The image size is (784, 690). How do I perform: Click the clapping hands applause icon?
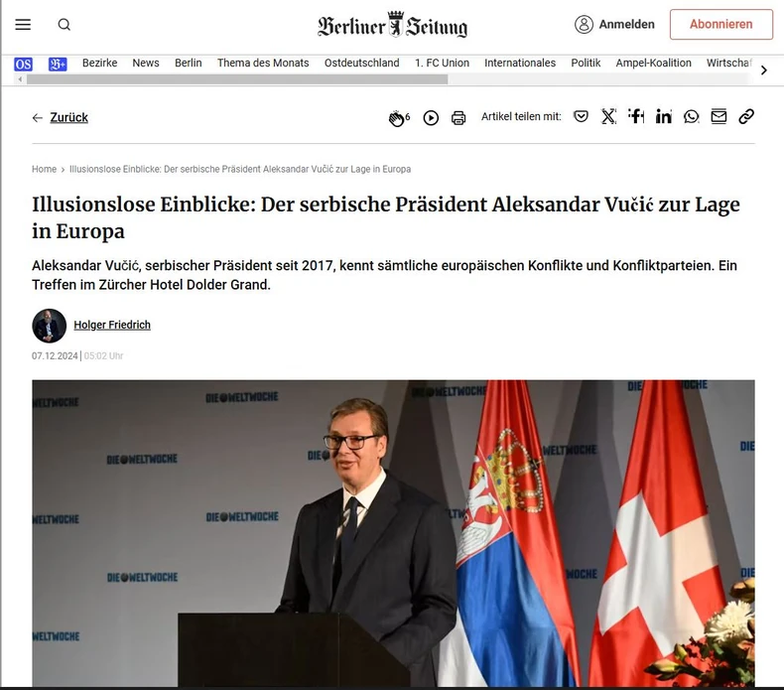click(397, 118)
